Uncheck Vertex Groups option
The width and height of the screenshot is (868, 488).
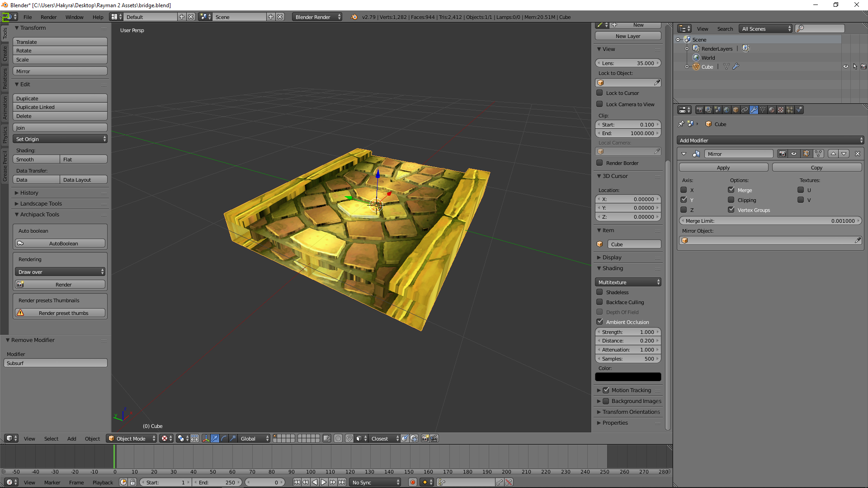(x=731, y=210)
